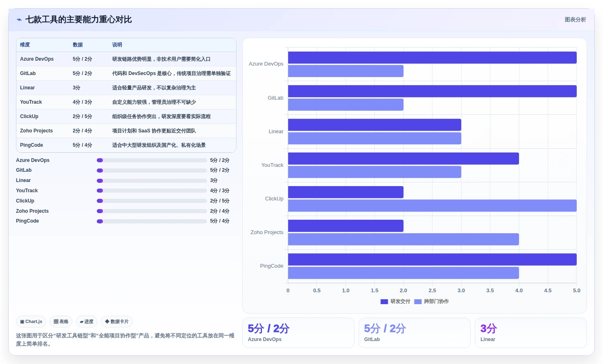Click the 说明 column header
The height and width of the screenshot is (364, 603).
coord(117,45)
